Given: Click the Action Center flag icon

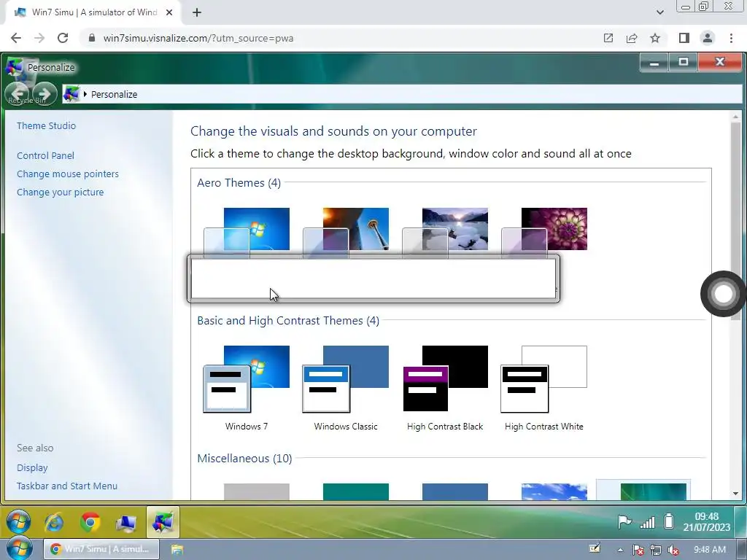Looking at the screenshot, I should coord(624,522).
